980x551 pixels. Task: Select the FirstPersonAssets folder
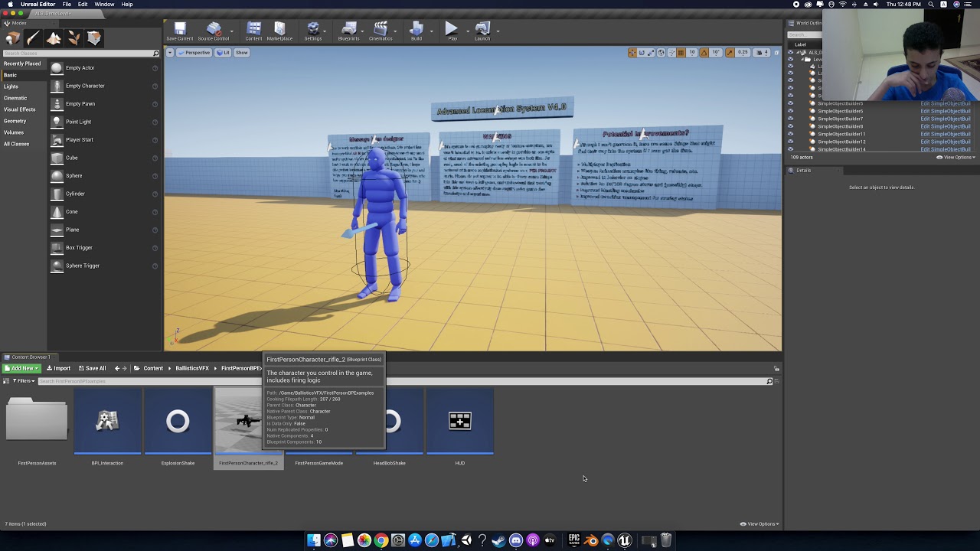click(x=37, y=429)
